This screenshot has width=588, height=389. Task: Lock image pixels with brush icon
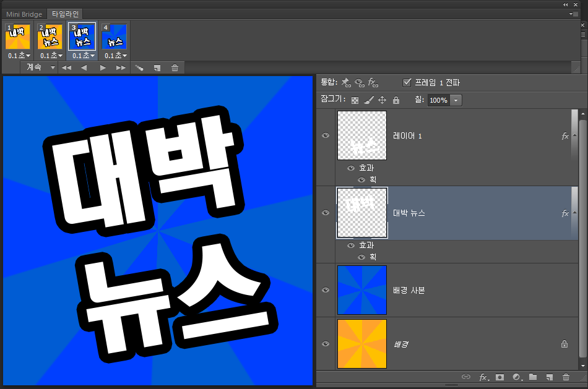(369, 100)
